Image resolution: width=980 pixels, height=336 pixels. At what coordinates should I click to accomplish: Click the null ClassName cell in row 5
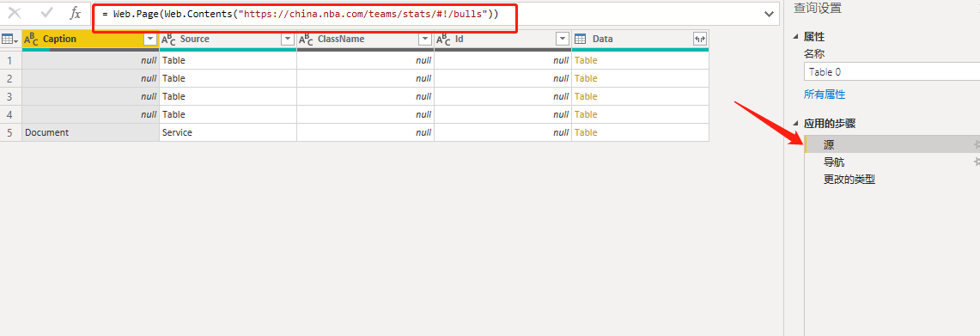pos(366,132)
